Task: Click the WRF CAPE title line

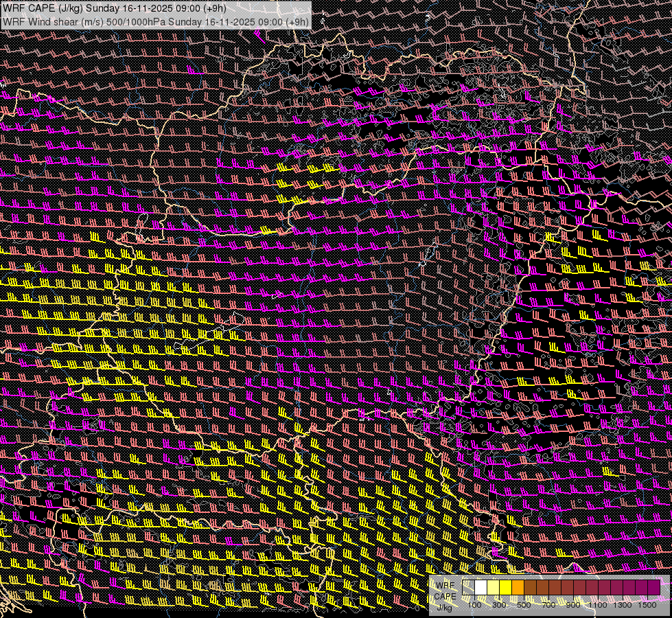Action: click(x=115, y=8)
